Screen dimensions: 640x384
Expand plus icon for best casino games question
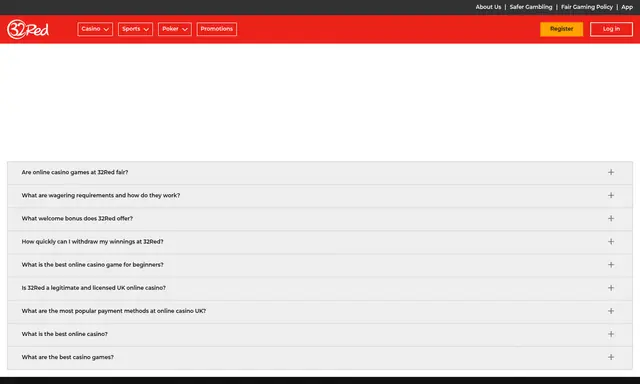tap(611, 357)
